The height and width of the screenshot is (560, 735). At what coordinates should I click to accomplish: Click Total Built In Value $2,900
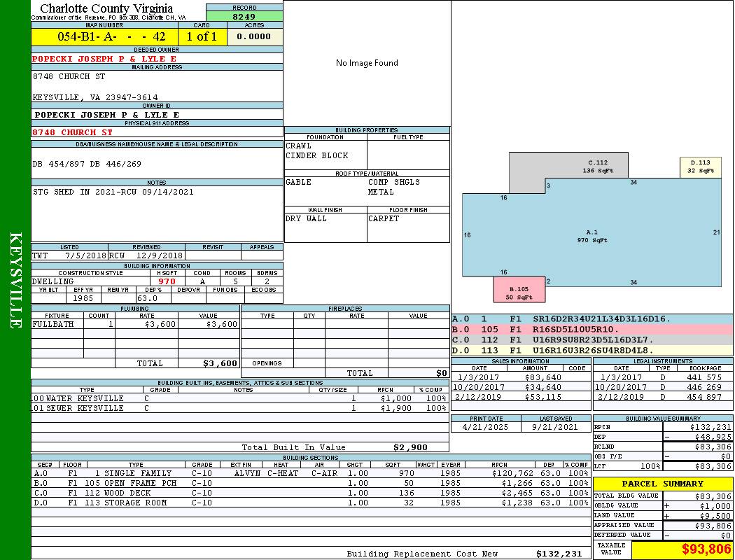(x=410, y=447)
